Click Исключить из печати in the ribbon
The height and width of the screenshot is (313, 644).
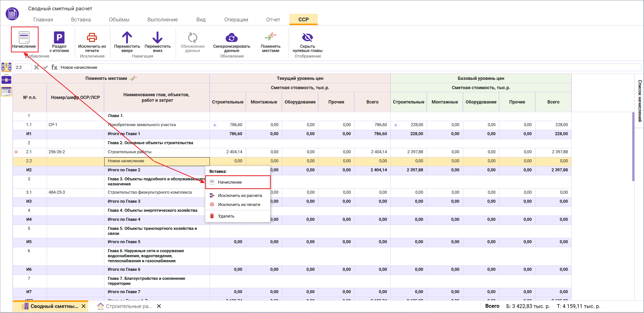(x=92, y=38)
